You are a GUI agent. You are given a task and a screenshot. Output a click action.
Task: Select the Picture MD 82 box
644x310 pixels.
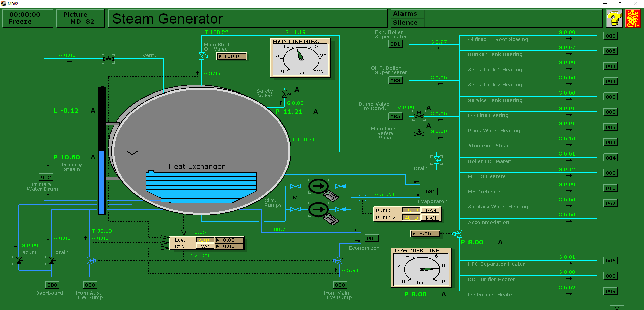[x=80, y=18]
